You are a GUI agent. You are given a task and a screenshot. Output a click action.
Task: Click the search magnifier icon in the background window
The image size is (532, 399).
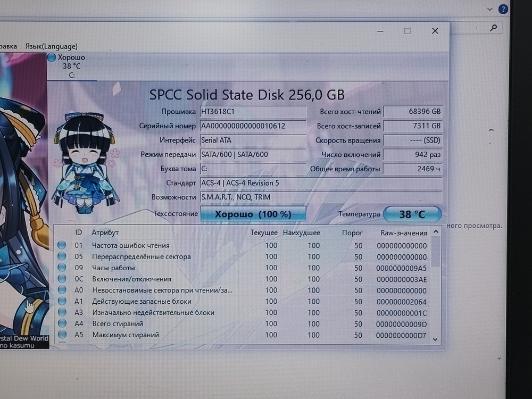[x=494, y=28]
